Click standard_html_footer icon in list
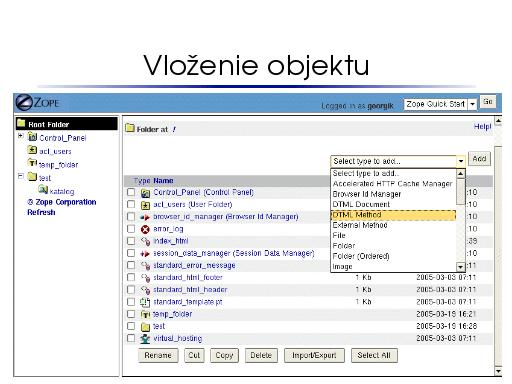 pos(145,278)
